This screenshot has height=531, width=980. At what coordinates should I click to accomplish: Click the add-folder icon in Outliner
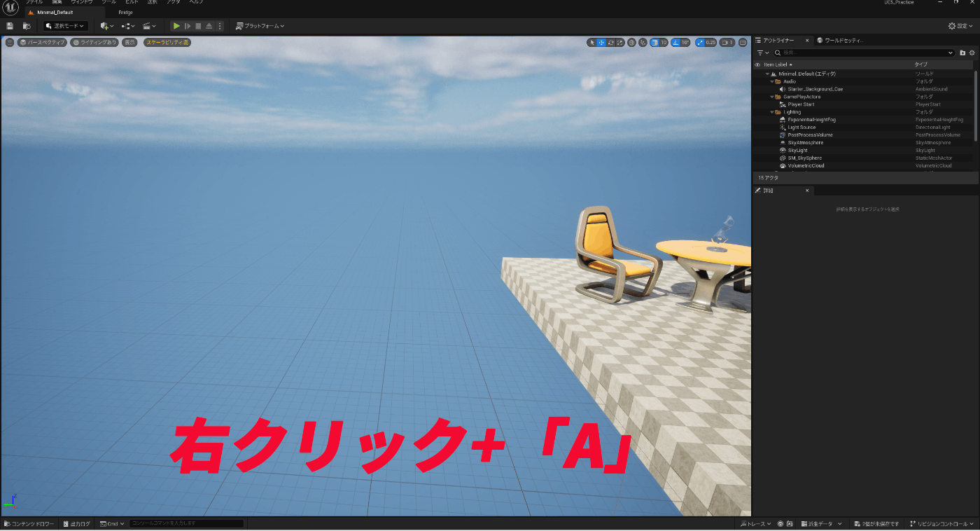tap(962, 53)
